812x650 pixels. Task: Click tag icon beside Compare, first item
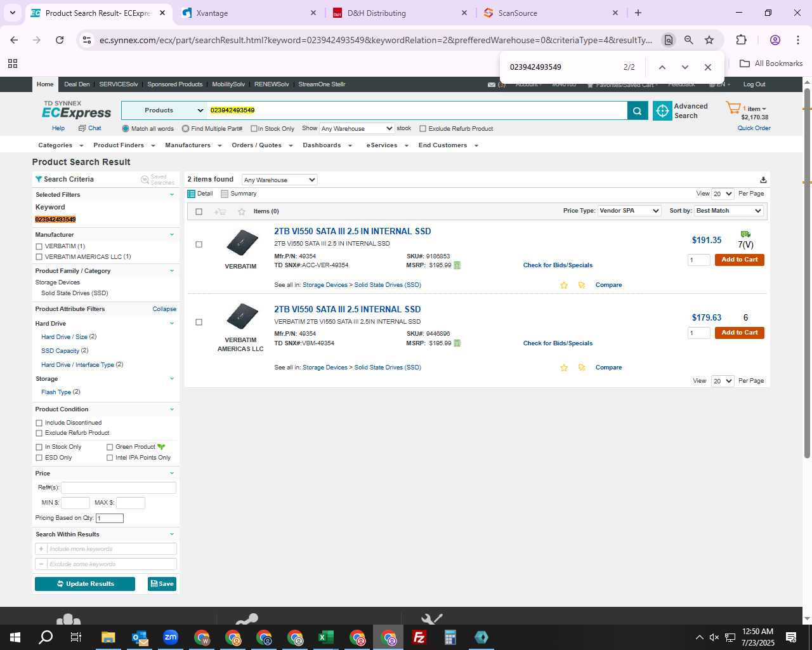pyautogui.click(x=582, y=285)
